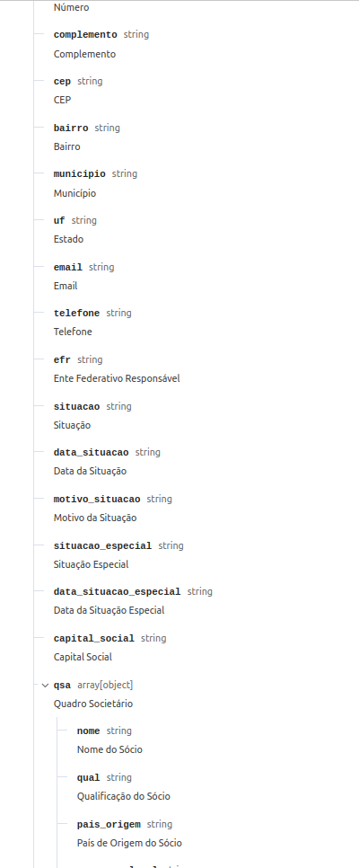This screenshot has width=359, height=868.
Task: Select the motivo_situacao property
Action: 97,500
